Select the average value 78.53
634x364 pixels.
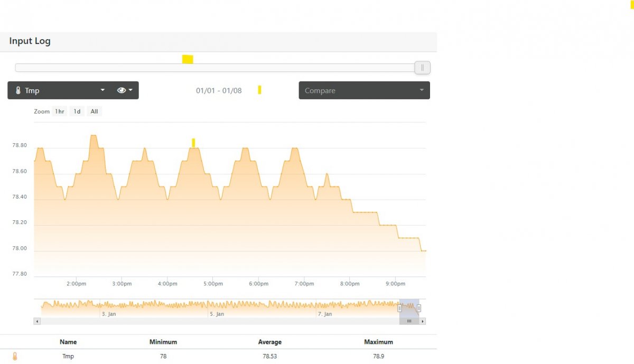[270, 357]
